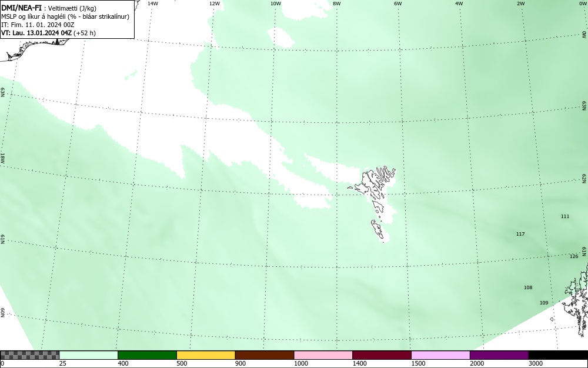Screen dimensions: 588x368
Task: Click the 'IT: Fim. 11. 01. 2024 00Z' line
Action: pos(38,25)
